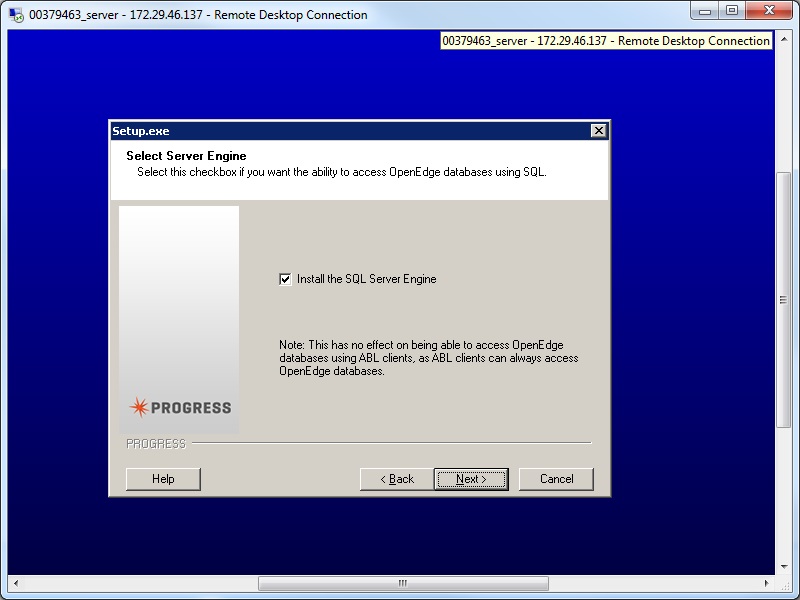Click the Remote Desktop Connection title bar icon
800x600 pixels.
pos(16,15)
